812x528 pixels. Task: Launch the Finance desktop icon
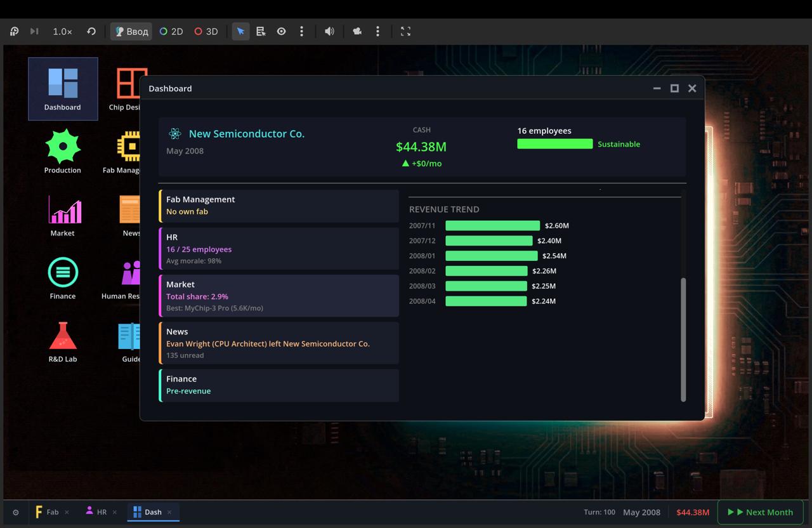point(63,277)
